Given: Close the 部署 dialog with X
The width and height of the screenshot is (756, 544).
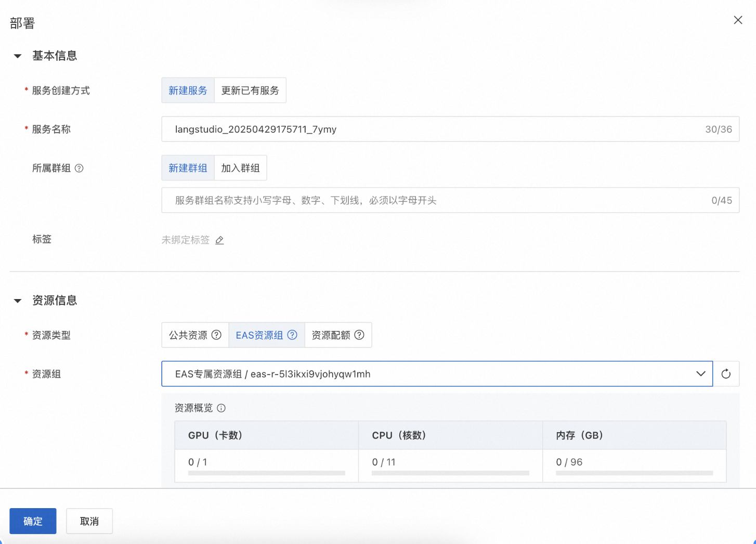Looking at the screenshot, I should tap(738, 20).
